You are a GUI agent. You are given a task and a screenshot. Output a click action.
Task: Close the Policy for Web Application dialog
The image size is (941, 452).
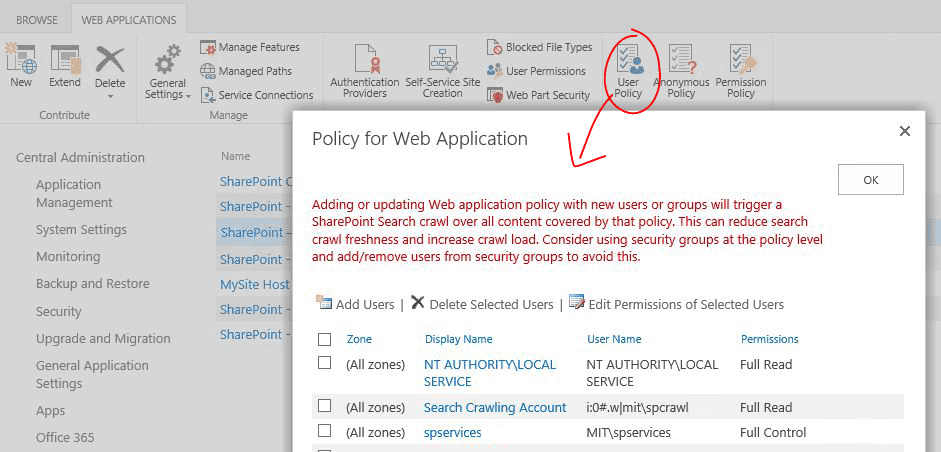coord(904,131)
